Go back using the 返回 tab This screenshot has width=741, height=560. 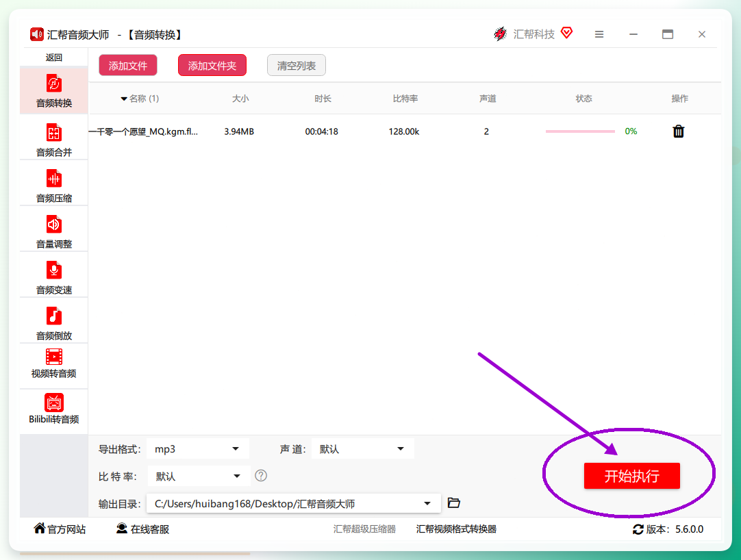(54, 58)
